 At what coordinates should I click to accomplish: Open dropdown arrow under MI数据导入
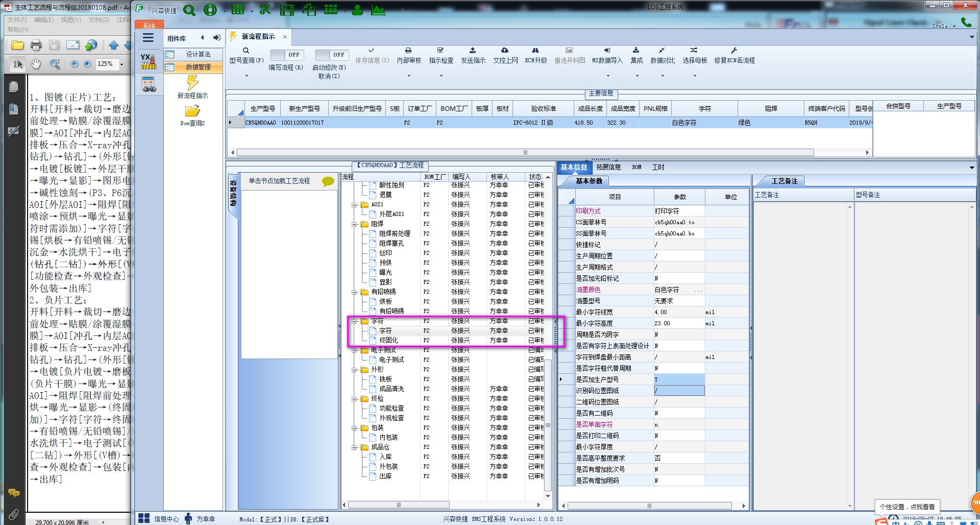607,76
